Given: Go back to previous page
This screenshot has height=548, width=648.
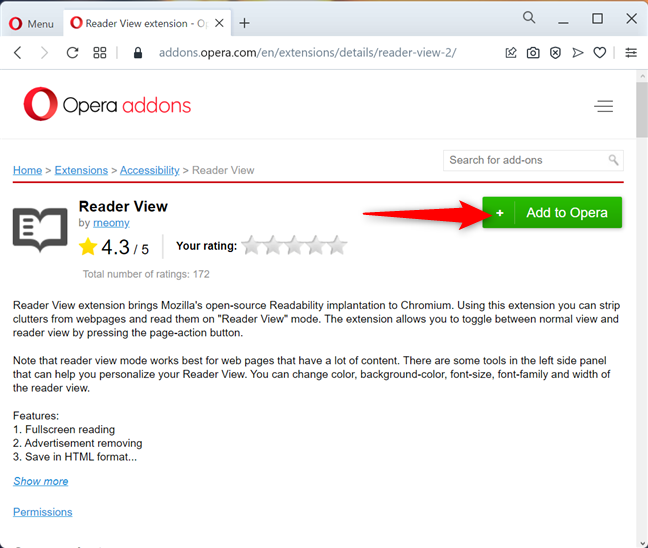Looking at the screenshot, I should click(x=17, y=52).
